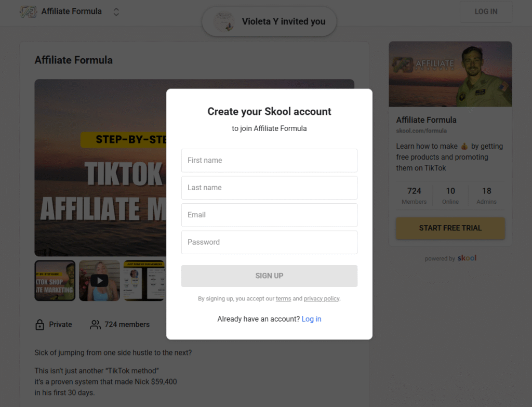Screen dimensions: 532x407
Task: Select the TikTok Shop guide thumbnail
Action: [55, 280]
